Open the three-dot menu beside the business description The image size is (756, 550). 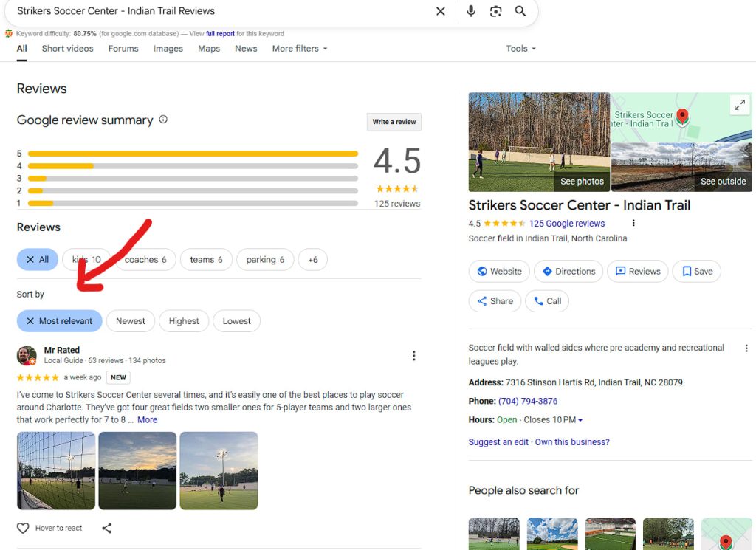coord(746,348)
